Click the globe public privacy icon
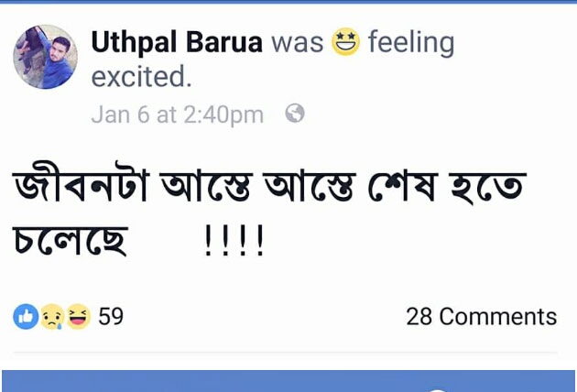The height and width of the screenshot is (392, 577). [295, 113]
